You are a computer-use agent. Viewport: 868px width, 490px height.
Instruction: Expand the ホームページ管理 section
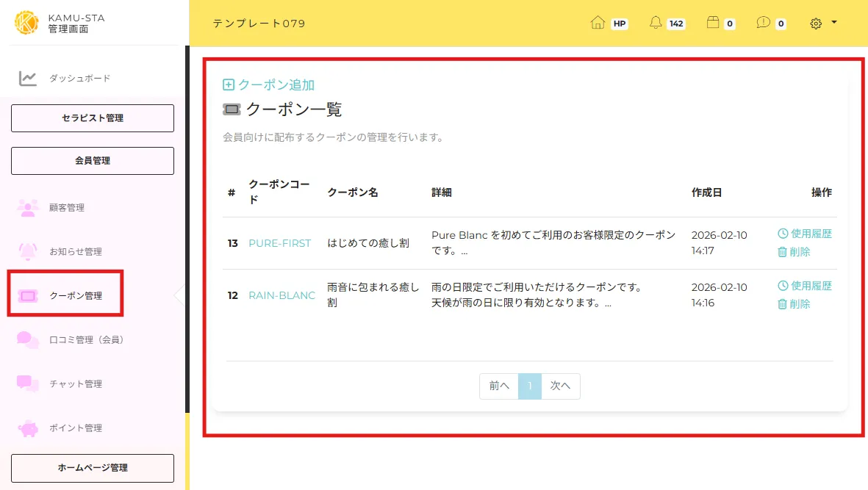pyautogui.click(x=93, y=468)
